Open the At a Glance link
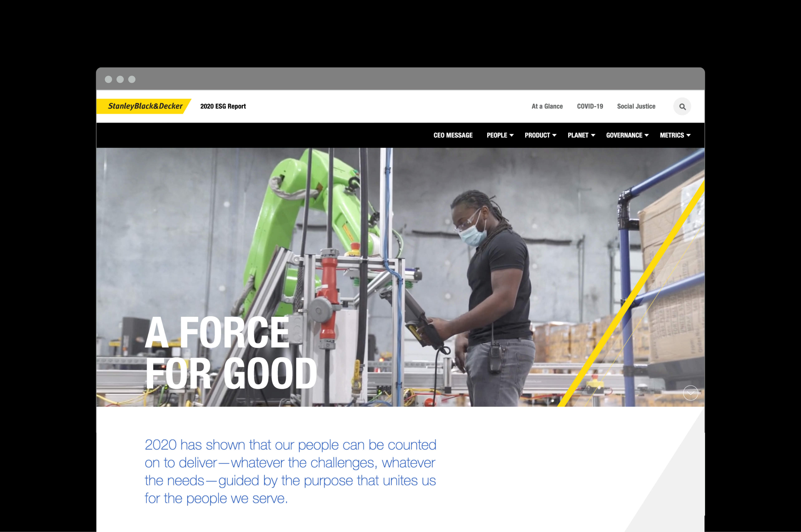Image resolution: width=801 pixels, height=532 pixels. point(547,106)
